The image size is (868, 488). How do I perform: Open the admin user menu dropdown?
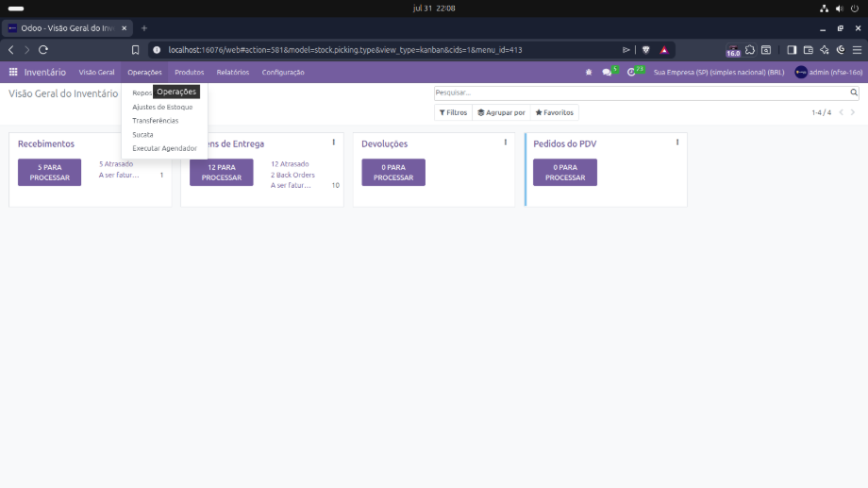tap(828, 72)
